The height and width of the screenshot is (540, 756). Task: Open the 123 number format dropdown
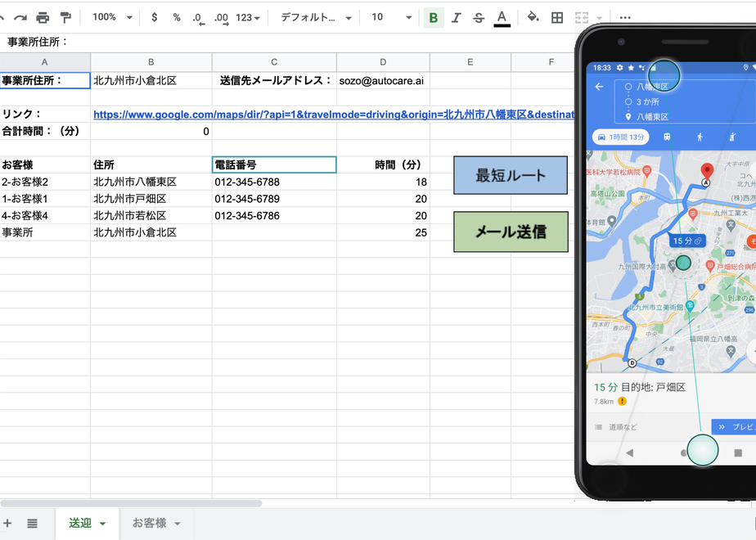tap(248, 18)
